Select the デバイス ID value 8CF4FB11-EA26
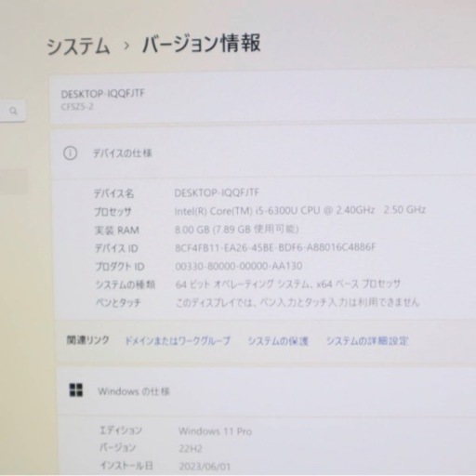The width and height of the screenshot is (476, 476). coord(275,247)
